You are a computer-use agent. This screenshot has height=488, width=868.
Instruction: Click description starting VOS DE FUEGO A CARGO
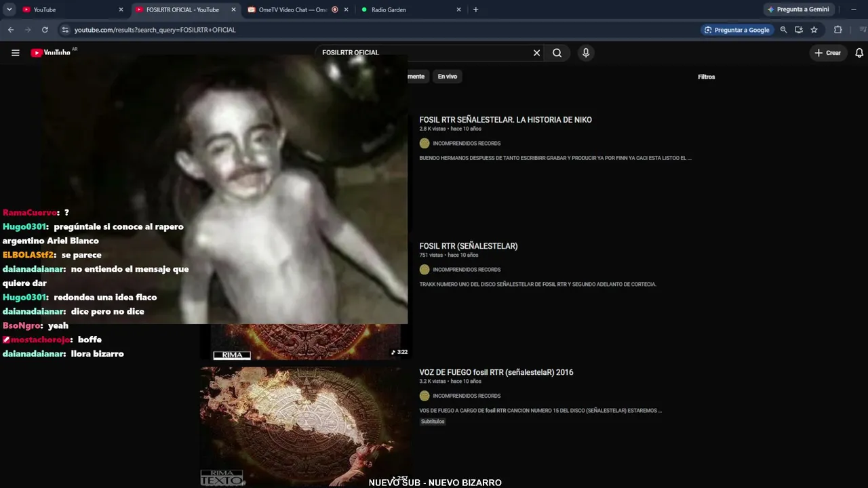click(540, 410)
